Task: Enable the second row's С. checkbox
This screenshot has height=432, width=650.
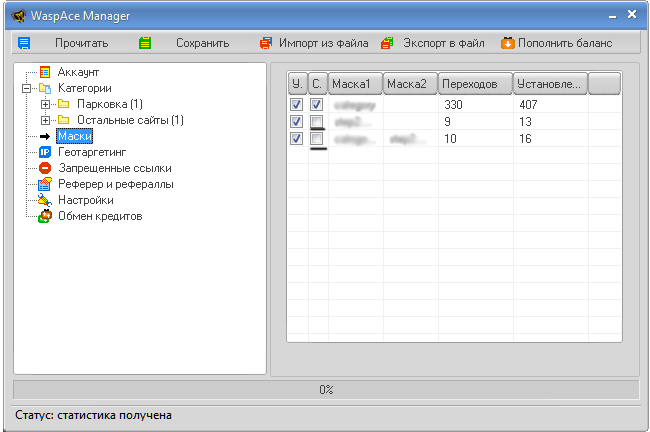Action: tap(317, 122)
